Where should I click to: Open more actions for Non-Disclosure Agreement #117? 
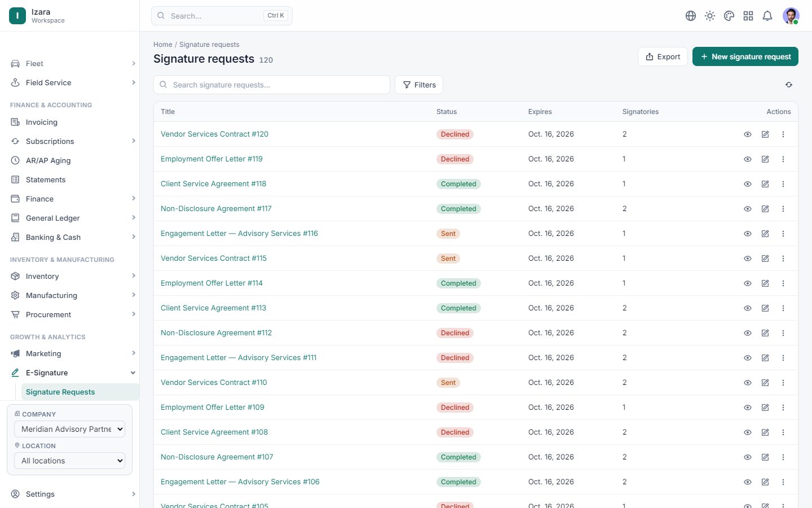[783, 209]
